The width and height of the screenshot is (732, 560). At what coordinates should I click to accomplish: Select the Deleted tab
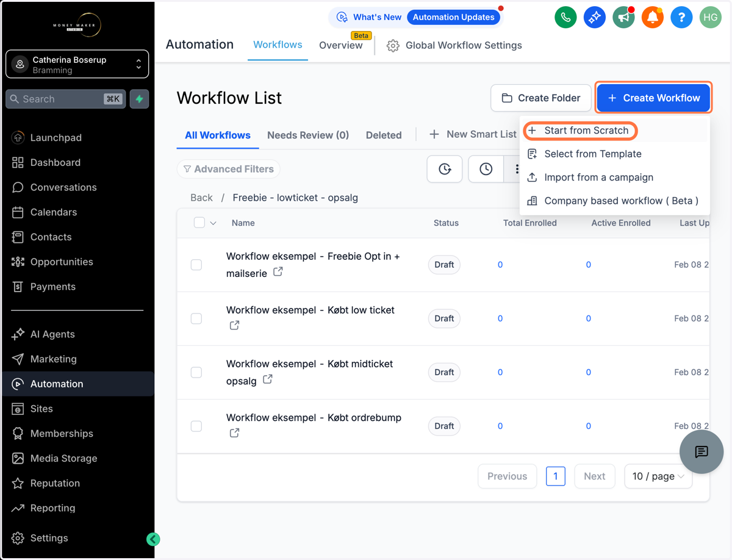[x=384, y=135]
